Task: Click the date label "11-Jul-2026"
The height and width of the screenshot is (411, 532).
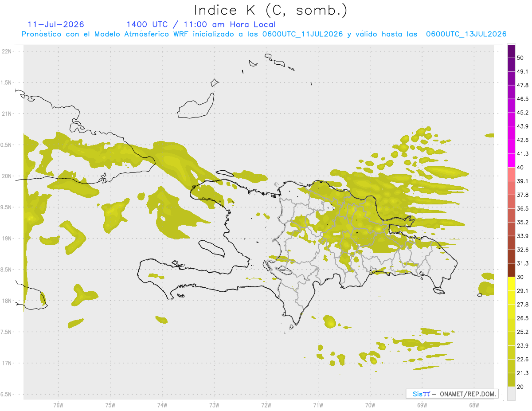Action: pyautogui.click(x=56, y=24)
